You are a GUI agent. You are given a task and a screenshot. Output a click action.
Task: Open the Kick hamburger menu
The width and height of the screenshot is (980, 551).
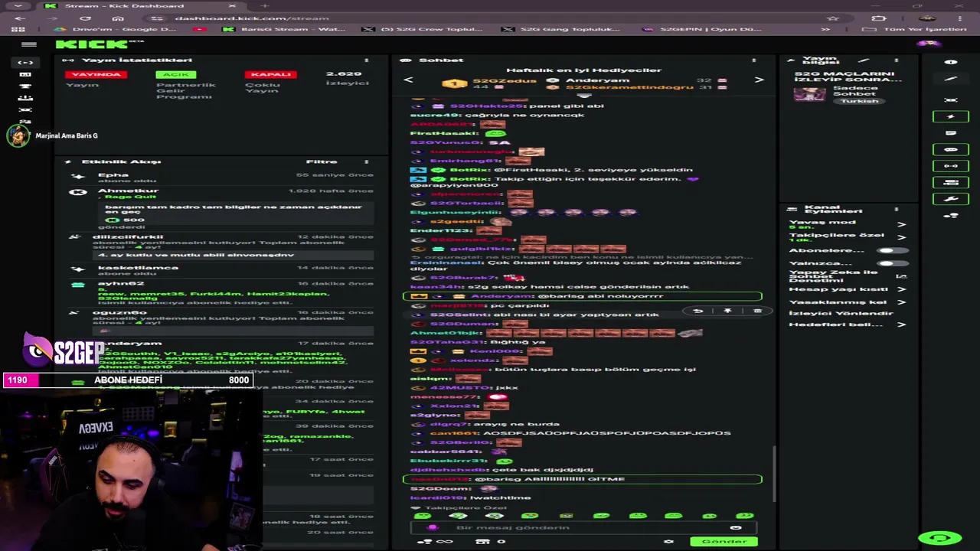[29, 44]
